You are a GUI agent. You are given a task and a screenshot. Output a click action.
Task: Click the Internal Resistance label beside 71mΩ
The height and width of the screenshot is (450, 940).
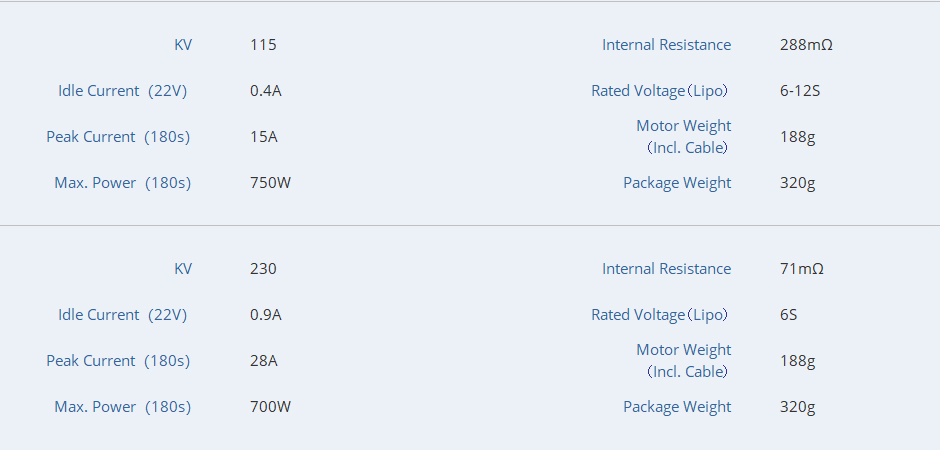pyautogui.click(x=666, y=269)
